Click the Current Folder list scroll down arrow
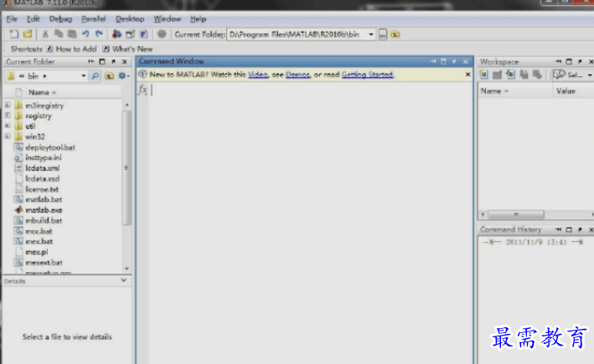The height and width of the screenshot is (364, 594). pyautogui.click(x=127, y=269)
